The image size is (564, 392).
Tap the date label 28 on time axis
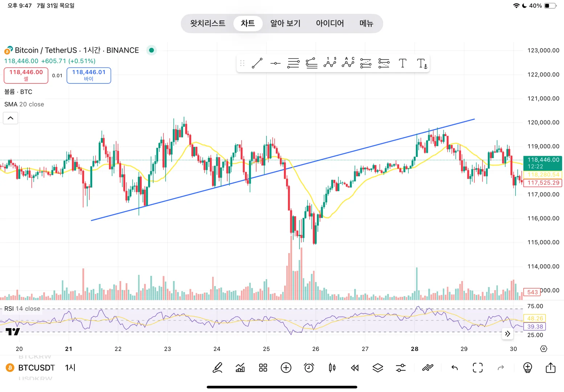pos(414,349)
